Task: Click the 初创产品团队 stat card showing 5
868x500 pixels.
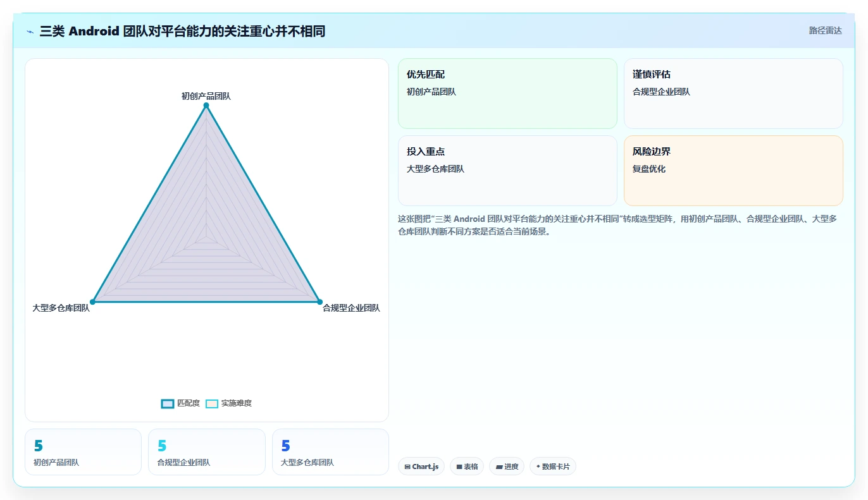Action: pos(83,452)
